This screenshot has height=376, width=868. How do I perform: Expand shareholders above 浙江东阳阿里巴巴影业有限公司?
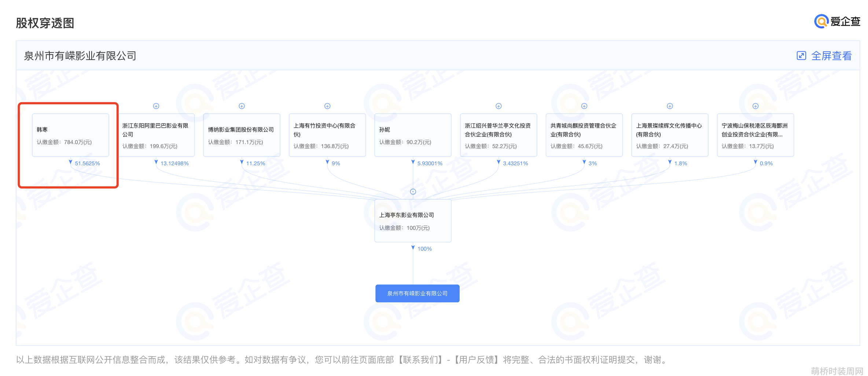[x=156, y=106]
